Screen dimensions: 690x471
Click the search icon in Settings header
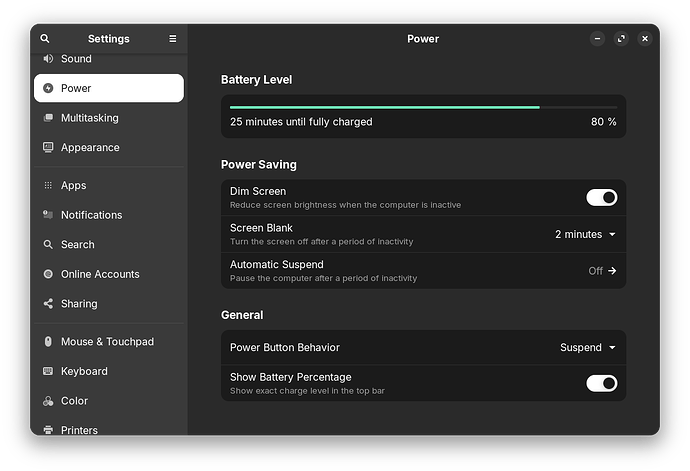(x=45, y=39)
